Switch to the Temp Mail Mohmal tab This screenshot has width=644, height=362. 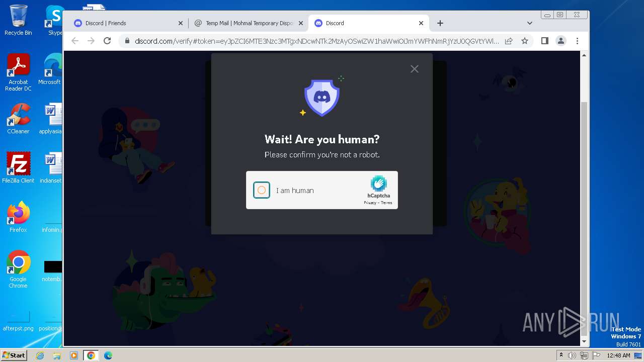click(249, 23)
